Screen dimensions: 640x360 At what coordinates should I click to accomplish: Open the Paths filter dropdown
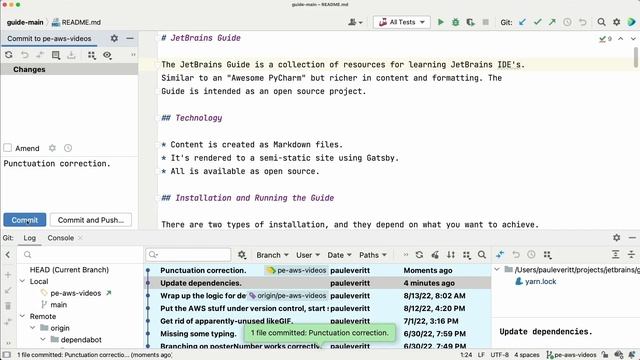click(373, 255)
